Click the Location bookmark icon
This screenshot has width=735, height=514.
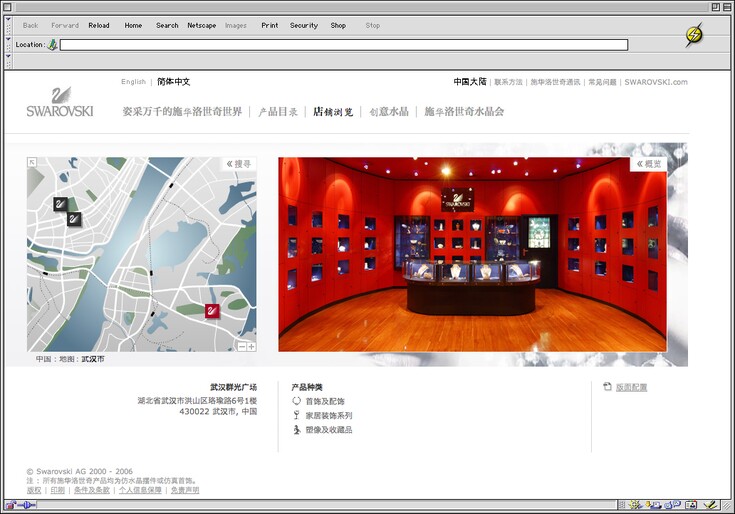click(52, 45)
